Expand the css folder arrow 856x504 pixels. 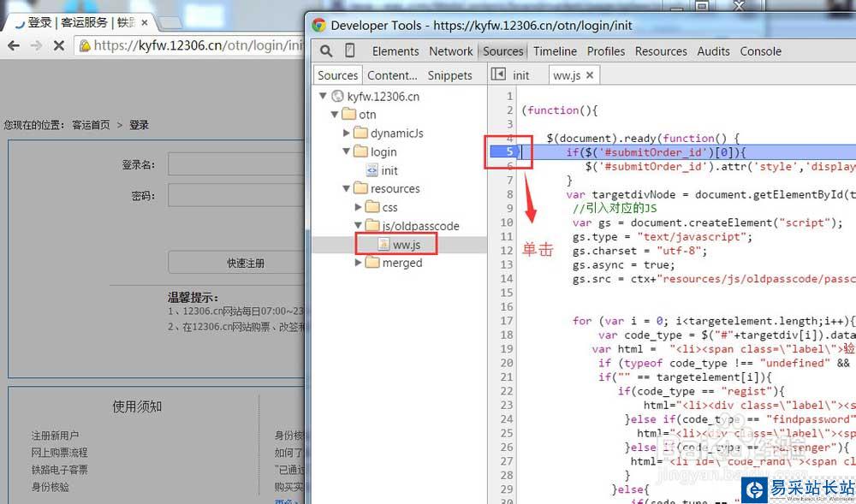358,207
